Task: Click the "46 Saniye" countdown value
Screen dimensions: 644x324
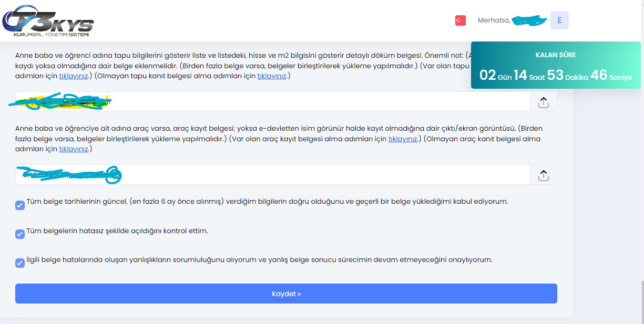Action: tap(611, 76)
